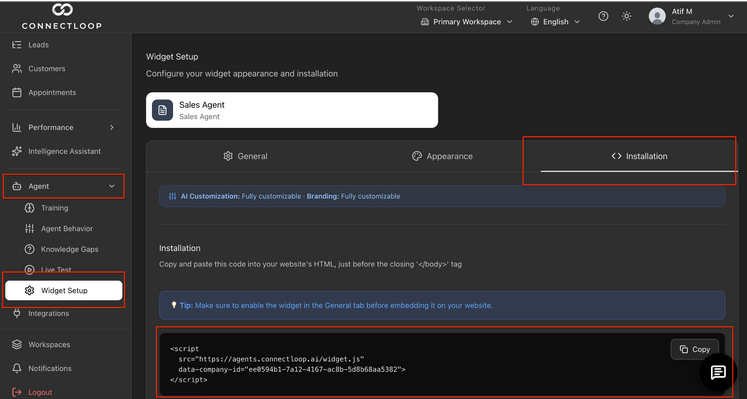Click the Logout exit icon
The height and width of the screenshot is (399, 747).
coord(17,392)
